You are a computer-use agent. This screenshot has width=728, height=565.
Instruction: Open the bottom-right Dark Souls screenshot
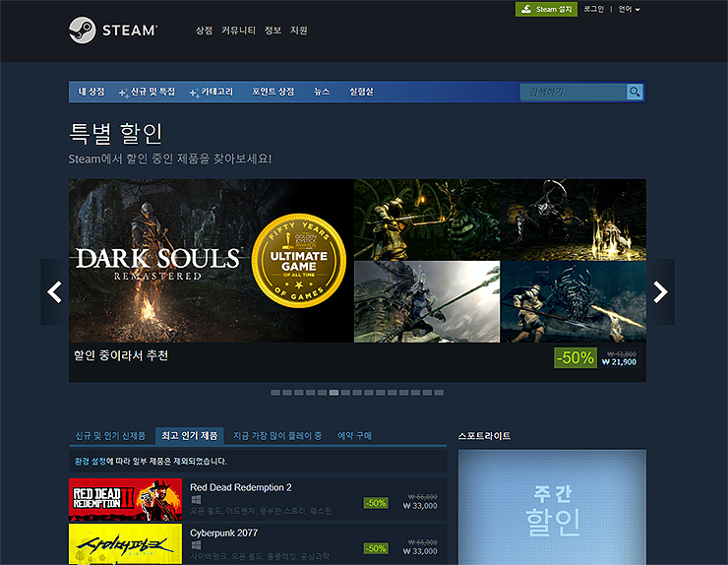pyautogui.click(x=574, y=301)
